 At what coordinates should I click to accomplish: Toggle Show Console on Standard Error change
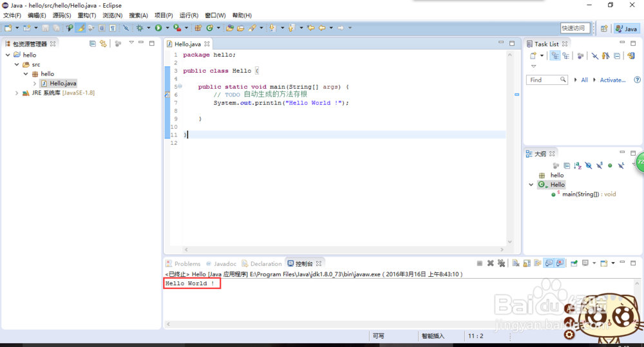(560, 263)
